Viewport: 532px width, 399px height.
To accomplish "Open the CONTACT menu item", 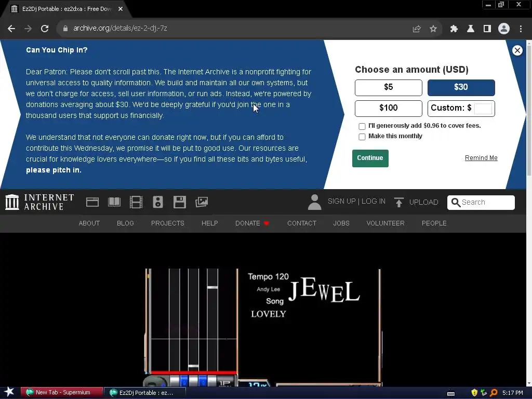I will pos(302,223).
